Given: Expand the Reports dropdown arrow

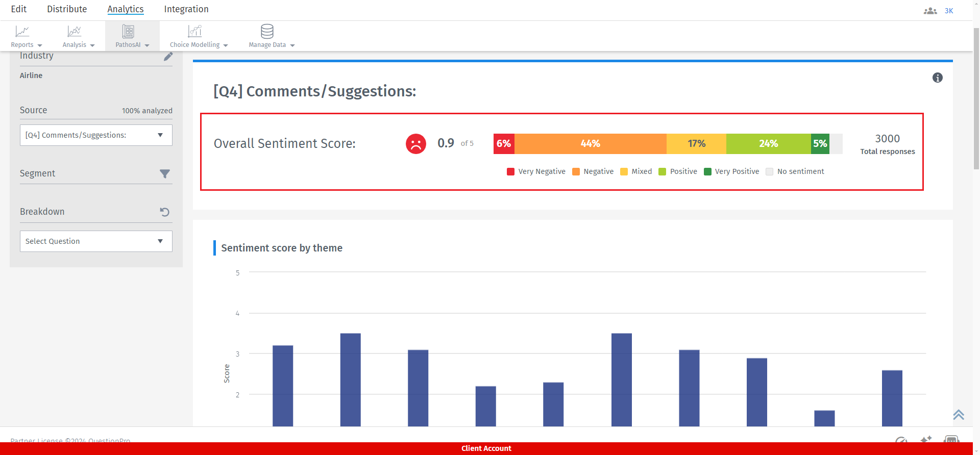Looking at the screenshot, I should coord(40,45).
